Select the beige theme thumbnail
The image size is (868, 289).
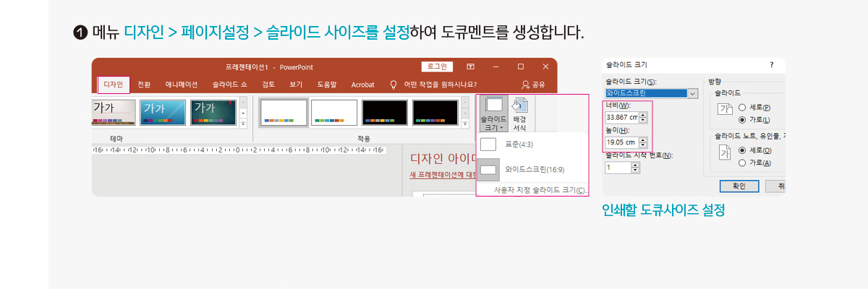(114, 112)
